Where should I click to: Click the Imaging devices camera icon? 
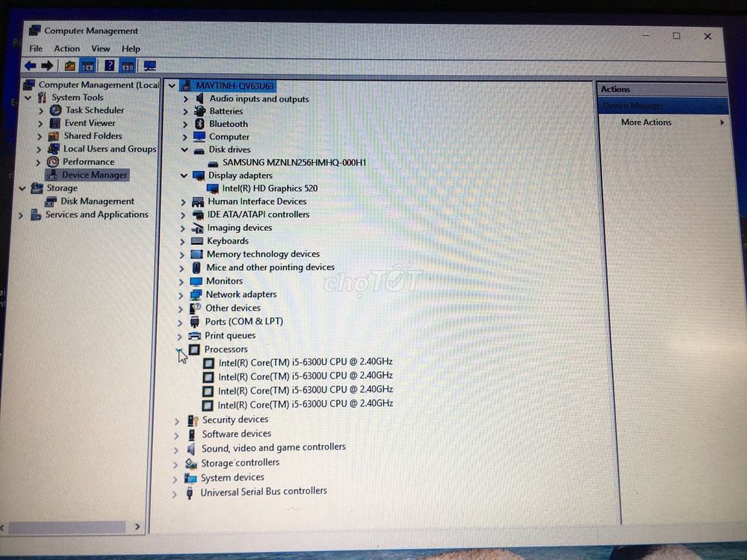click(198, 228)
